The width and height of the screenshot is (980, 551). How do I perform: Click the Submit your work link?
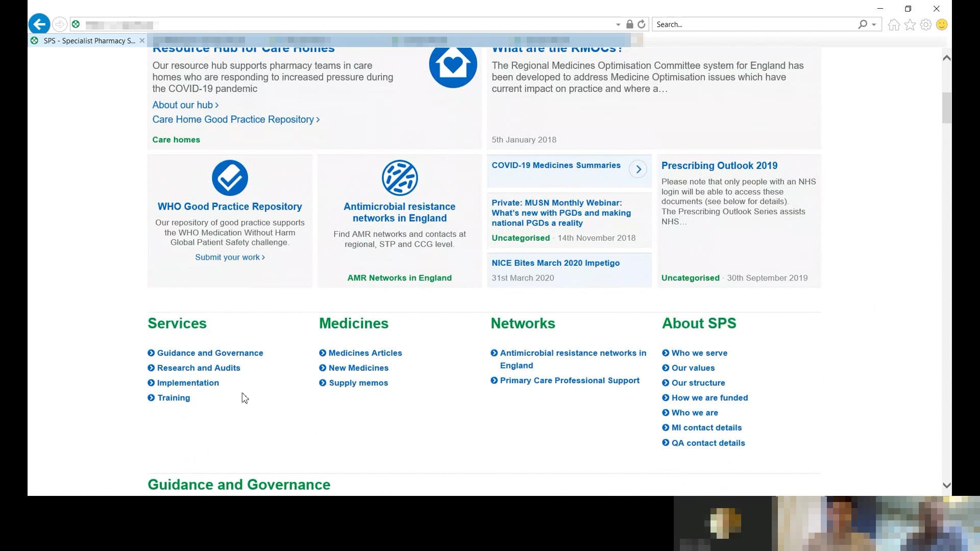(x=230, y=257)
